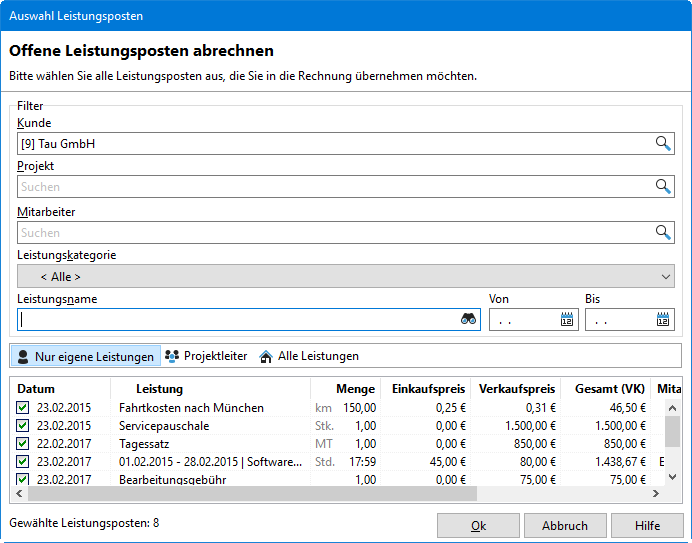Viewport: 692px width, 543px height.
Task: Click the magnifier icon in Projekt field
Action: [x=663, y=187]
